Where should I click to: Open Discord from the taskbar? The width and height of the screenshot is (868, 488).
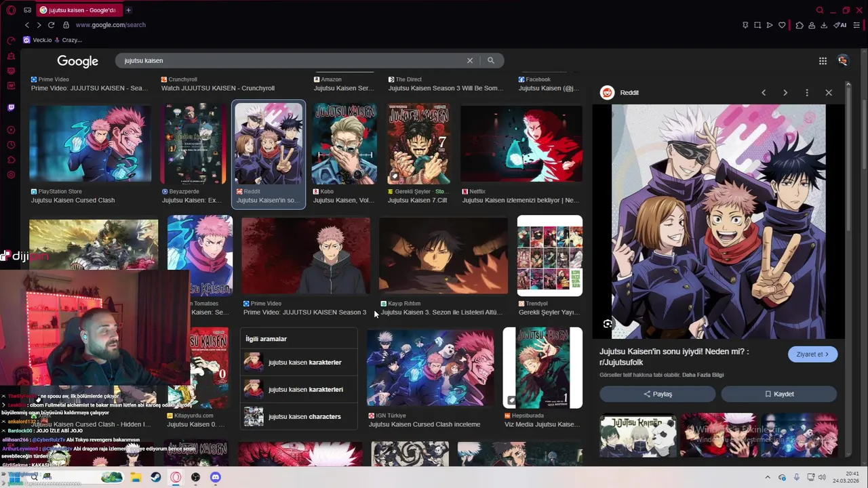pos(216,477)
